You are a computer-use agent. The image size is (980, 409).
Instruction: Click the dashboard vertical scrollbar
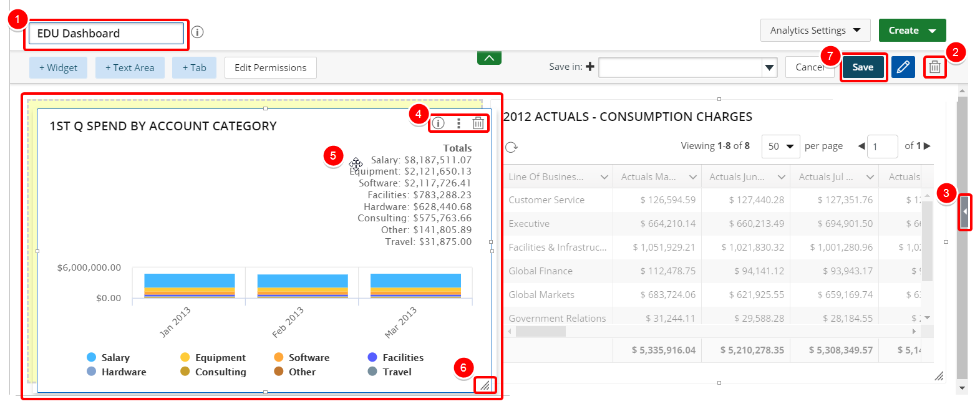tap(962, 237)
